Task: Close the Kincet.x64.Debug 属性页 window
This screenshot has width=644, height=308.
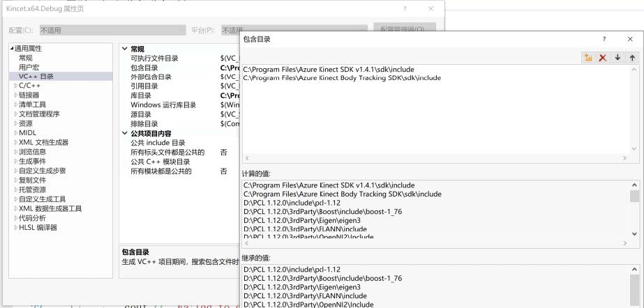Action: pyautogui.click(x=430, y=8)
